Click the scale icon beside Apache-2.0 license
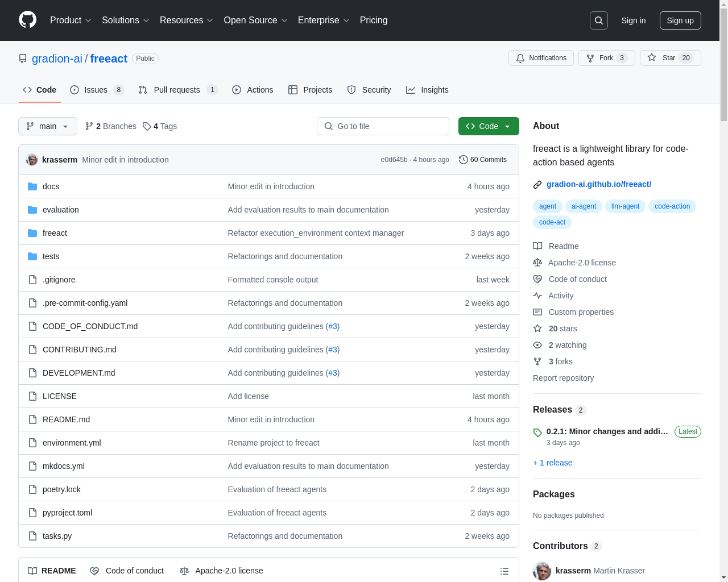The height and width of the screenshot is (582, 728). [537, 263]
